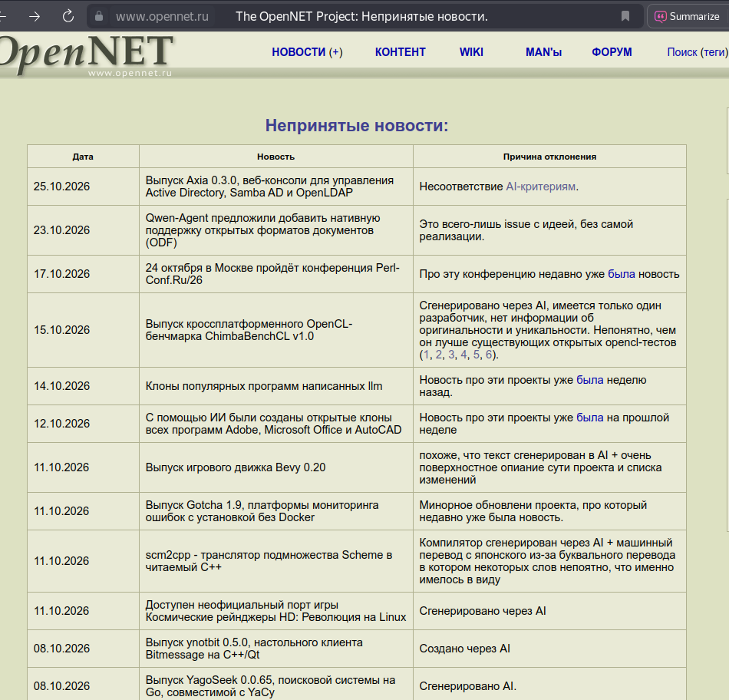Open link 5 in the ChimbaBenchCL rejection reason
The width and height of the screenshot is (729, 700).
coord(476,355)
